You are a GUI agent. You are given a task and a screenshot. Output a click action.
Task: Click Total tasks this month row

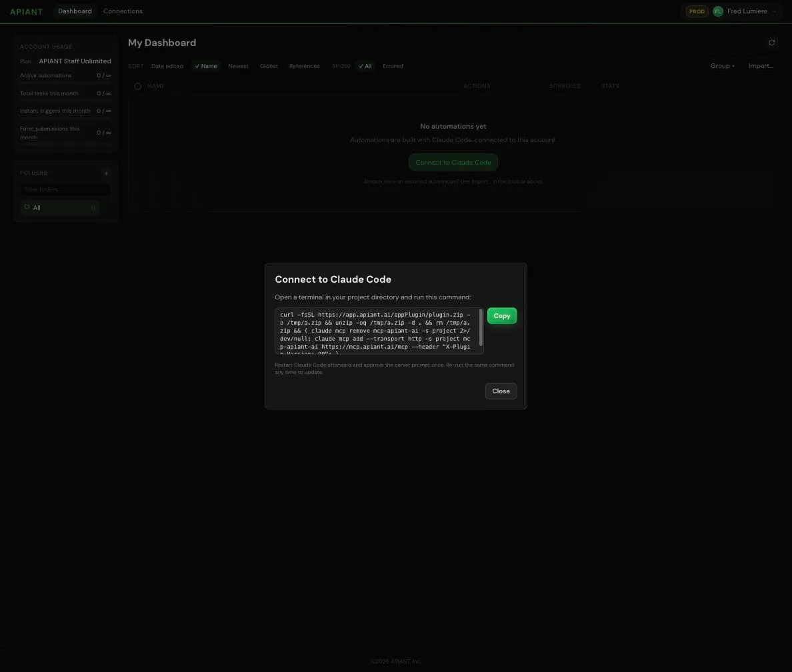[65, 93]
